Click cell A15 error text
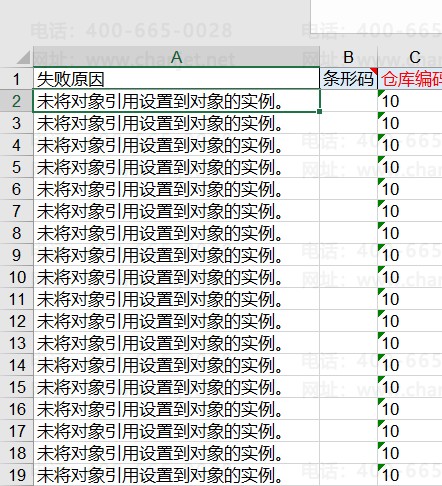442x486 pixels. click(x=160, y=387)
